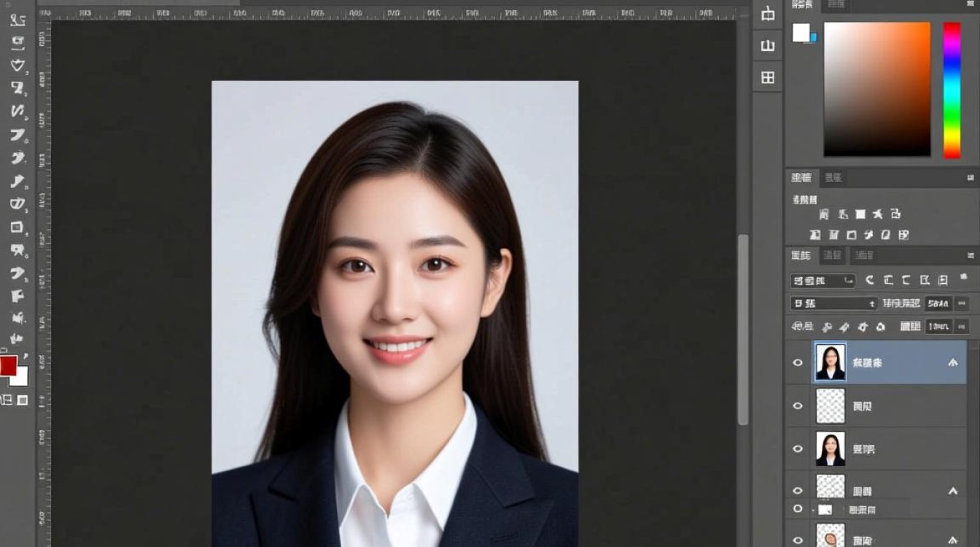This screenshot has width=980, height=547.
Task: Click the right icon beneath the toolbar color swatches
Action: click(23, 400)
